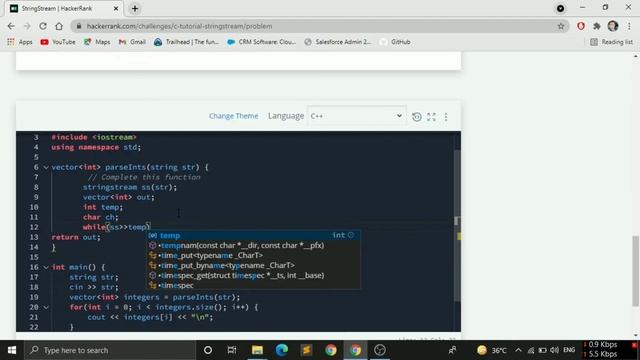Collapse parseInts function at line 6
Viewport: 640px width, 360px height.
(46, 167)
